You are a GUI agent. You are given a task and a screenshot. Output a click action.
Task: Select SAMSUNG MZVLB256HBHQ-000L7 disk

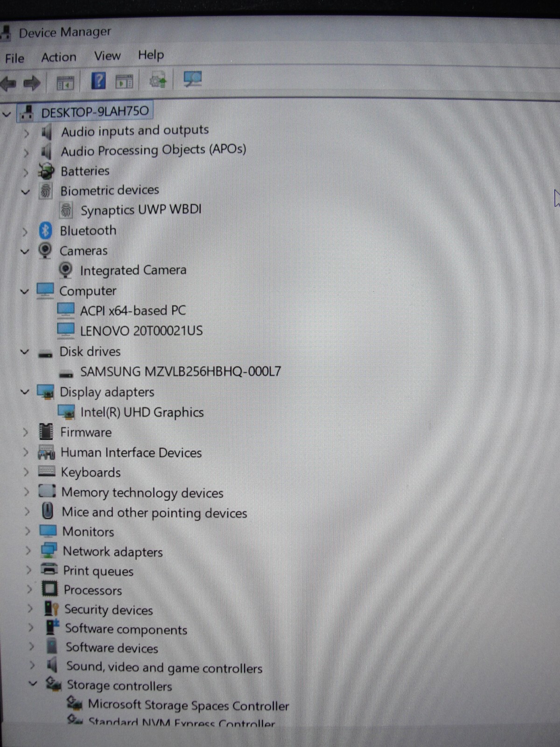[181, 371]
